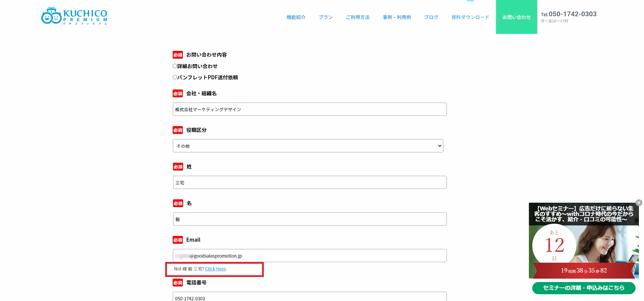The height and width of the screenshot is (301, 644).
Task: Select the パンフレットPDF送付依頼 radio option
Action: [x=175, y=77]
